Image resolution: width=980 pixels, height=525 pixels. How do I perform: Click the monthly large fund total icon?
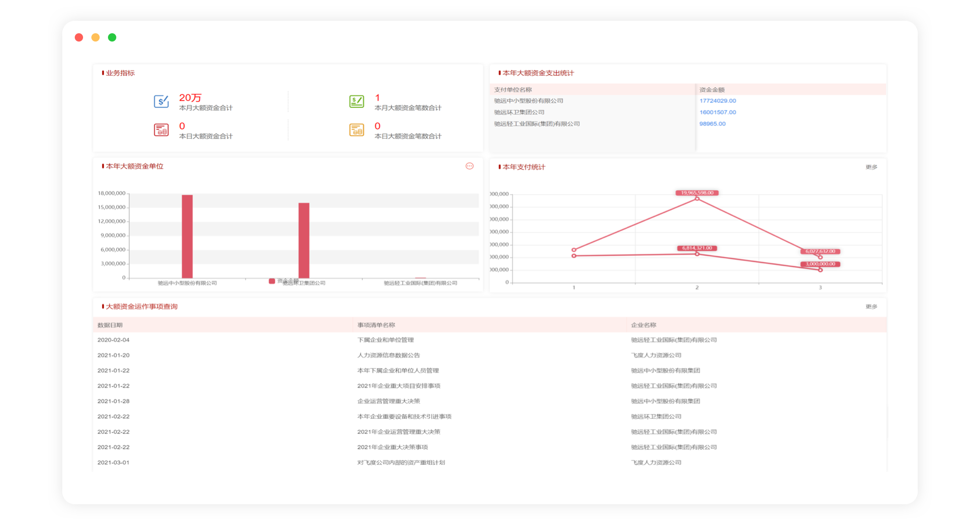click(x=161, y=102)
